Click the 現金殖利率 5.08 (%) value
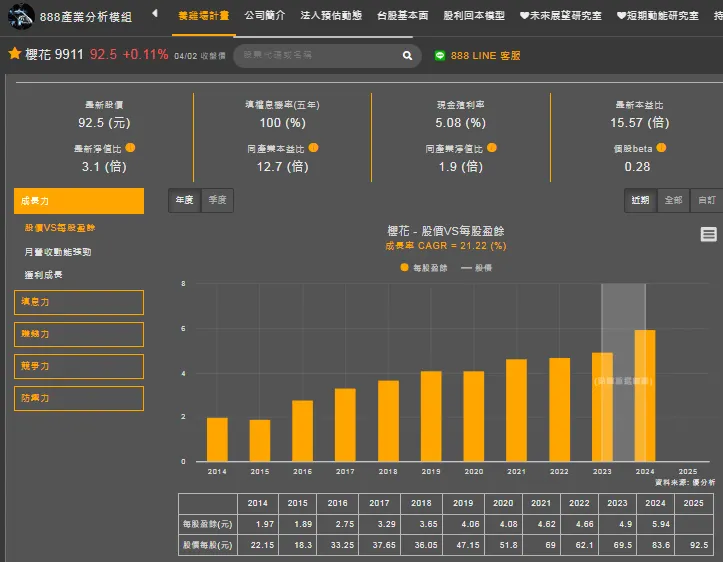723x562 pixels. point(461,123)
